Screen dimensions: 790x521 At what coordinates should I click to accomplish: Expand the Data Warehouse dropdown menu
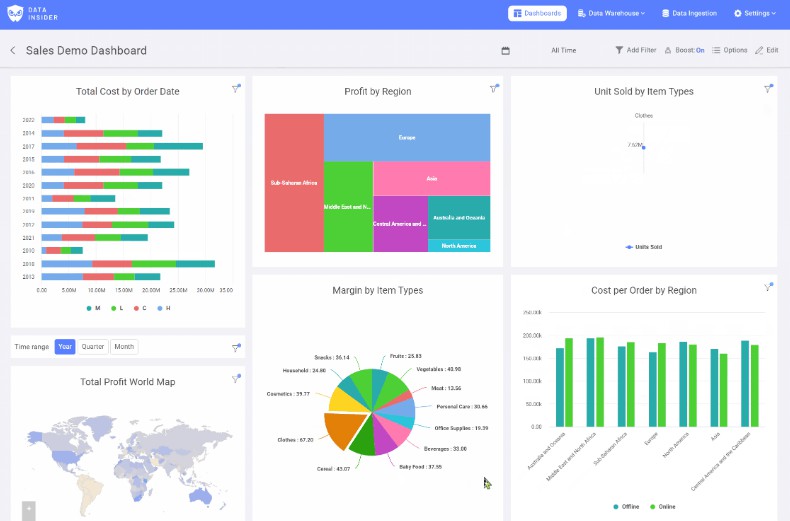pos(610,14)
